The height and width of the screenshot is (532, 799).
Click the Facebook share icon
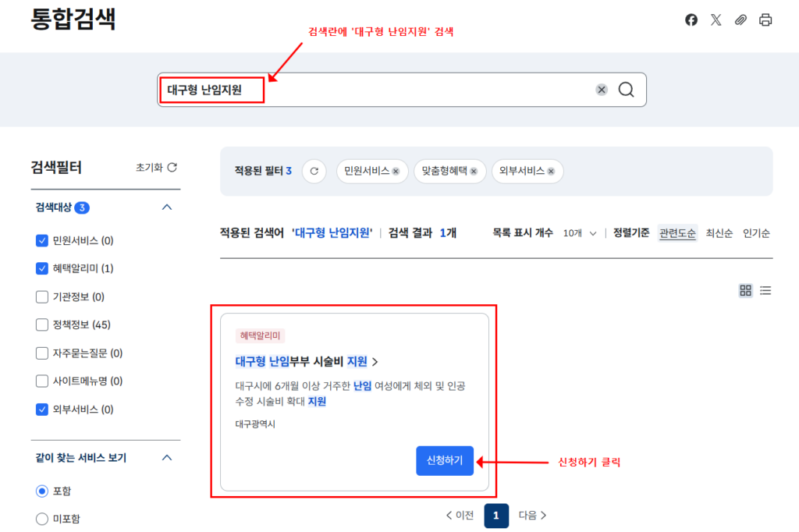pos(691,20)
